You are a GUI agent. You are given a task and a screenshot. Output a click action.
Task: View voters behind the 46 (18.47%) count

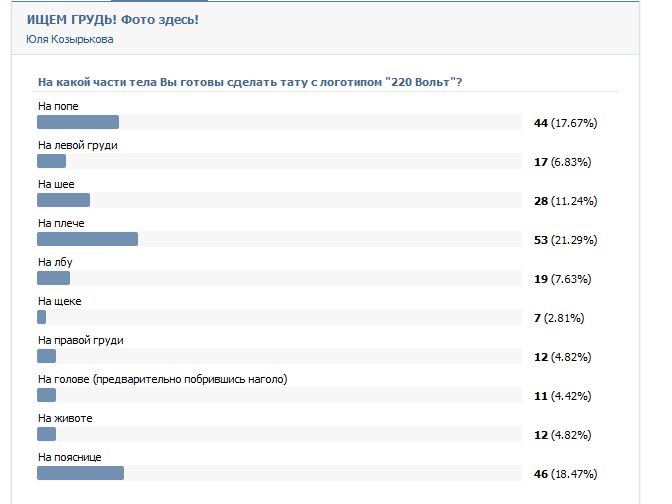click(x=565, y=474)
